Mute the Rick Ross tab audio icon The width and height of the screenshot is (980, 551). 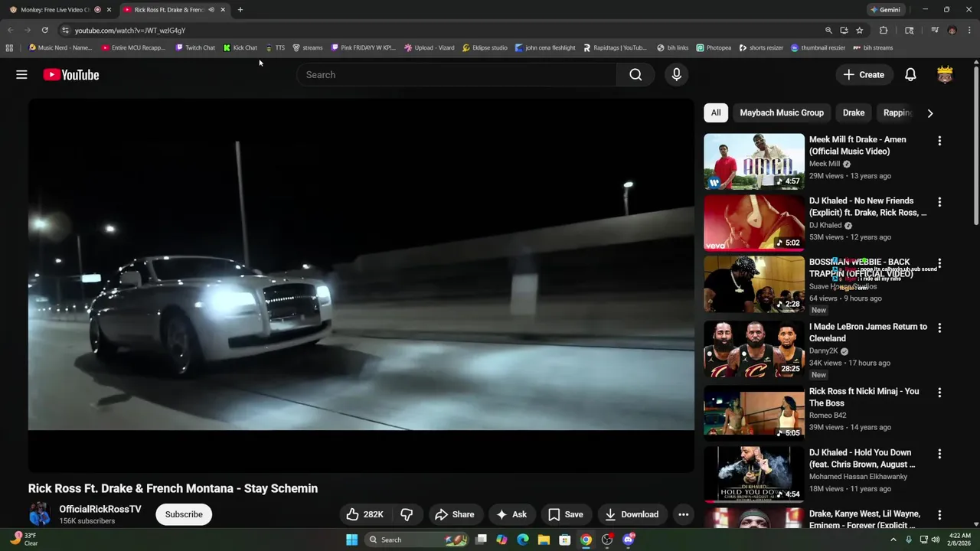(x=211, y=10)
